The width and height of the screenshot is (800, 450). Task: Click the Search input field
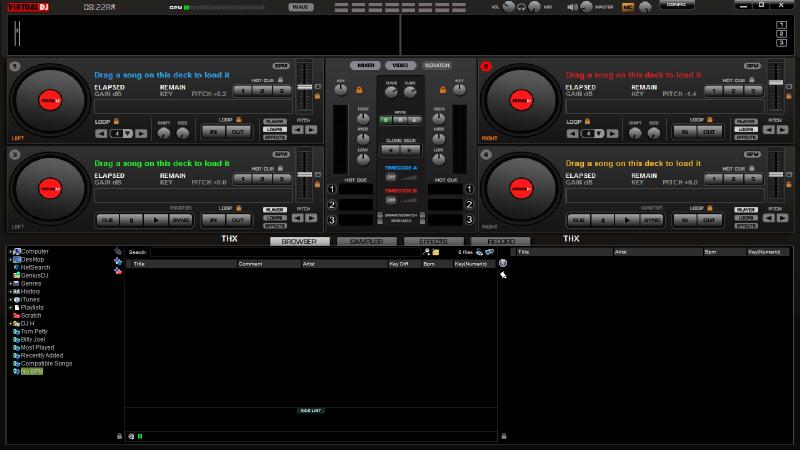coord(285,253)
